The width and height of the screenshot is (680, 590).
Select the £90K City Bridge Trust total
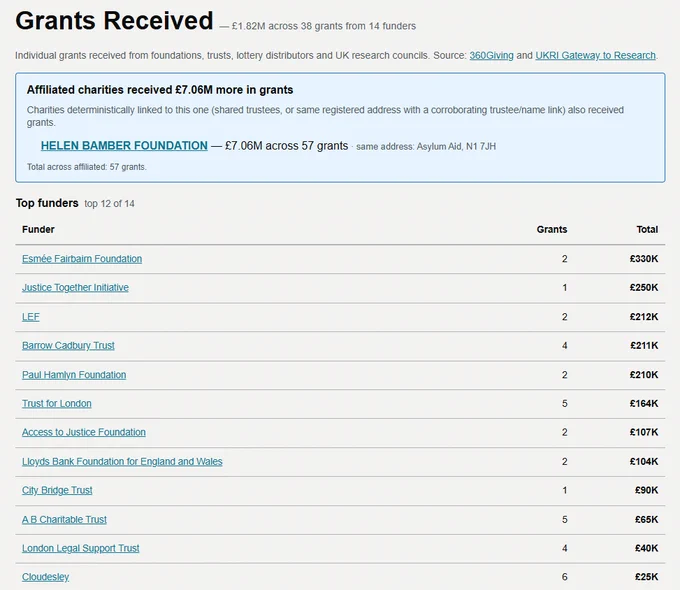click(x=647, y=490)
